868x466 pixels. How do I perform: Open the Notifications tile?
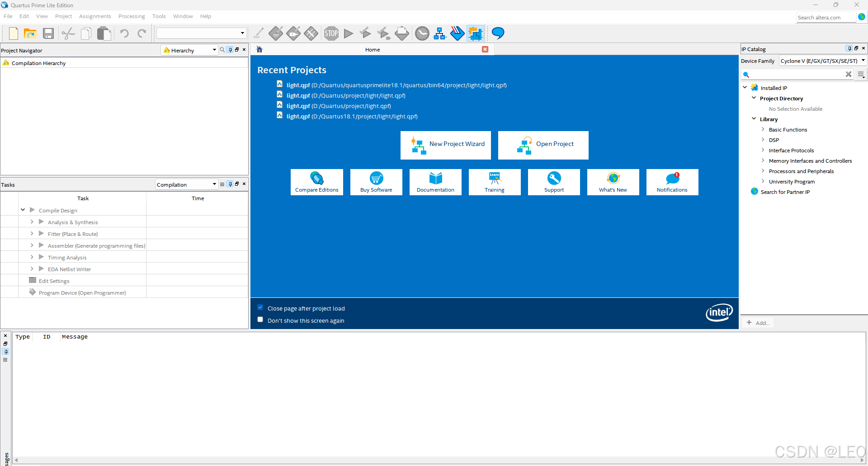pos(672,182)
